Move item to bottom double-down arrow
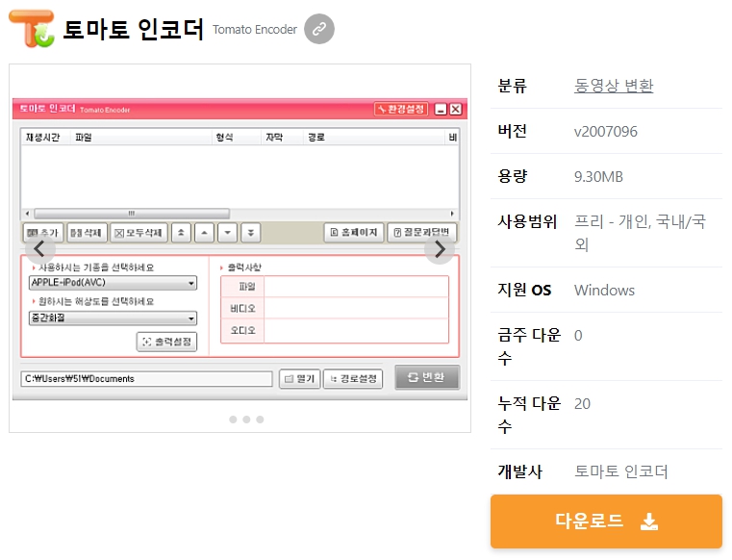 point(251,233)
